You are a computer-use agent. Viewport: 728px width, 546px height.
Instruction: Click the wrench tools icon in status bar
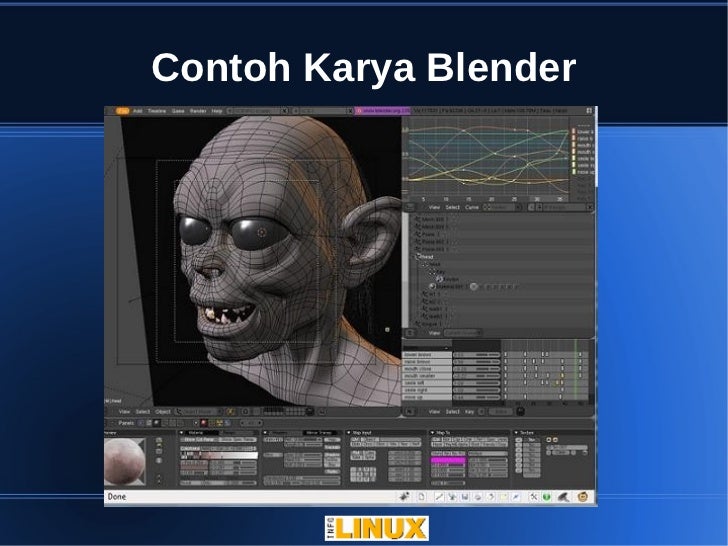(x=534, y=497)
